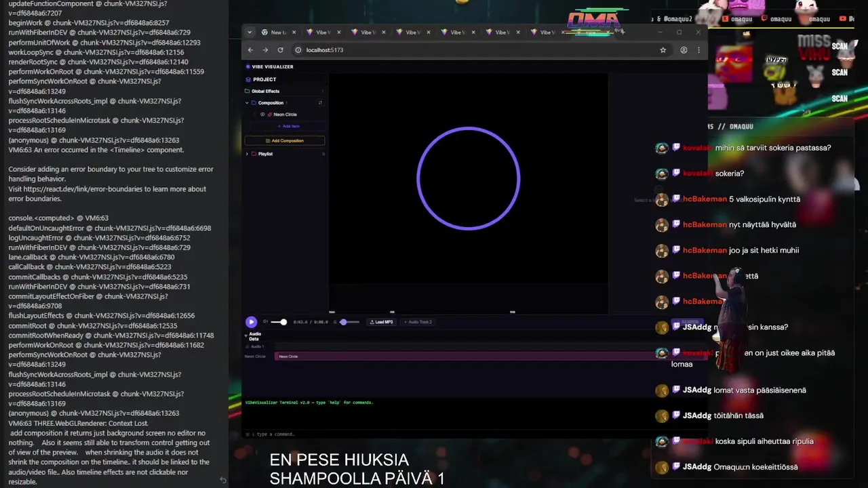Click the timeline time readout
This screenshot has height=488, width=868.
tap(311, 322)
